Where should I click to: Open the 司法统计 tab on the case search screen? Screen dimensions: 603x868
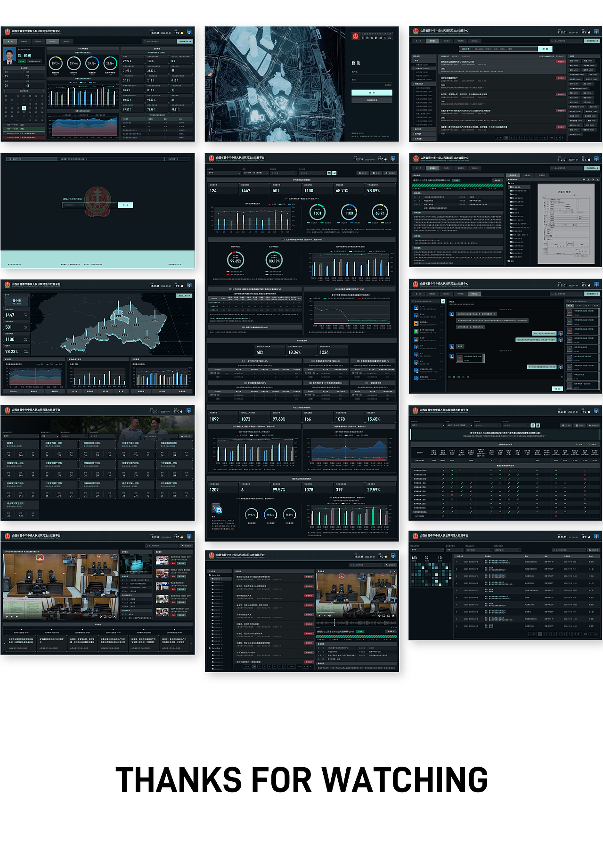click(447, 41)
